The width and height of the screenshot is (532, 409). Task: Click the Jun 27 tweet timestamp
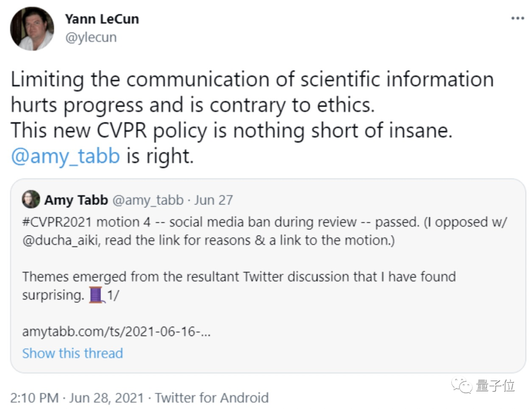(213, 200)
